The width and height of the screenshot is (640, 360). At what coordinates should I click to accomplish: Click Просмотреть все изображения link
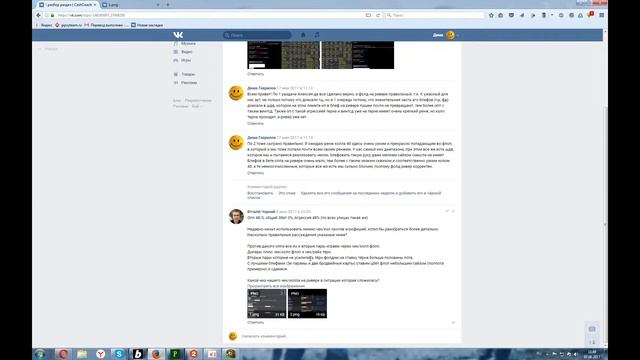point(276,286)
